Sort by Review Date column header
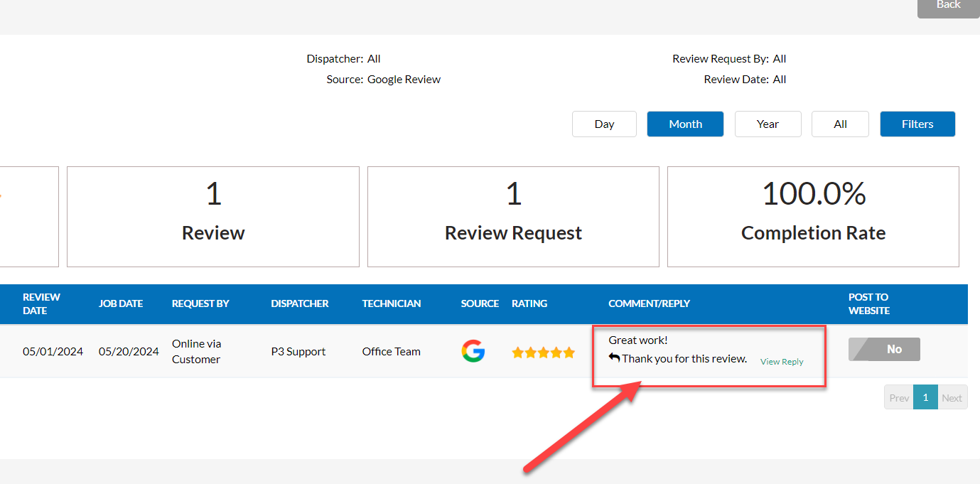 click(x=41, y=303)
